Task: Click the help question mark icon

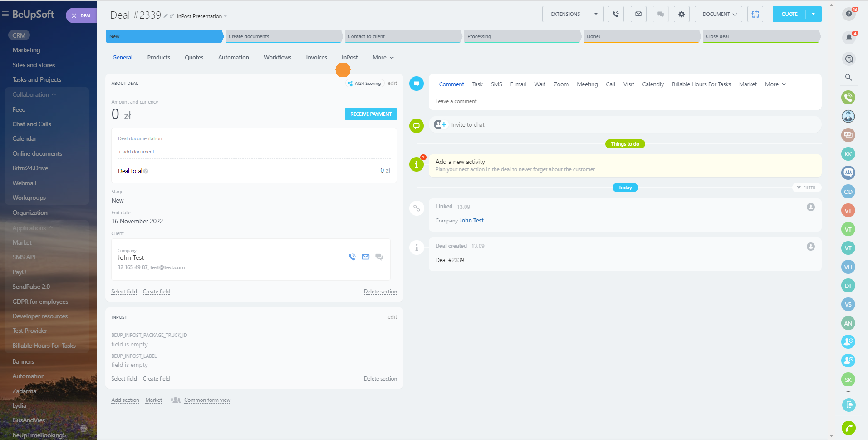Action: 848,14
